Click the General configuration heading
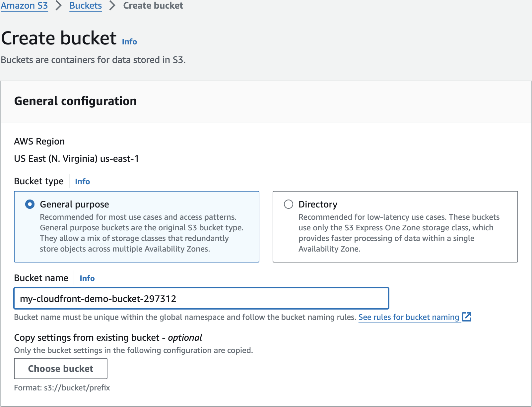 pos(76,101)
